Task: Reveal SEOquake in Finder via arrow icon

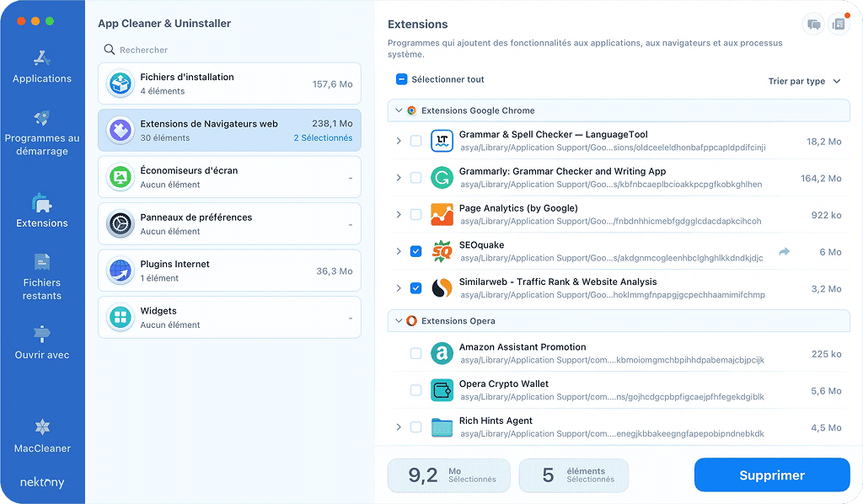Action: (785, 251)
